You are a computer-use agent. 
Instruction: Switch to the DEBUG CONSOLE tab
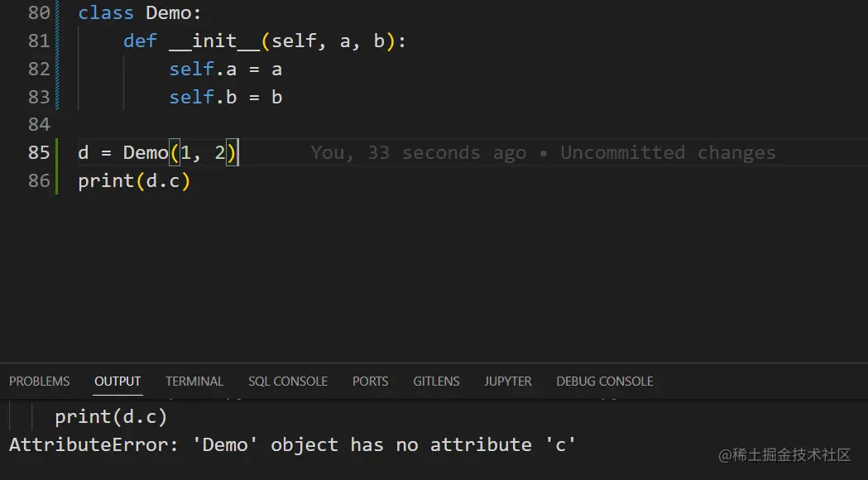(605, 382)
